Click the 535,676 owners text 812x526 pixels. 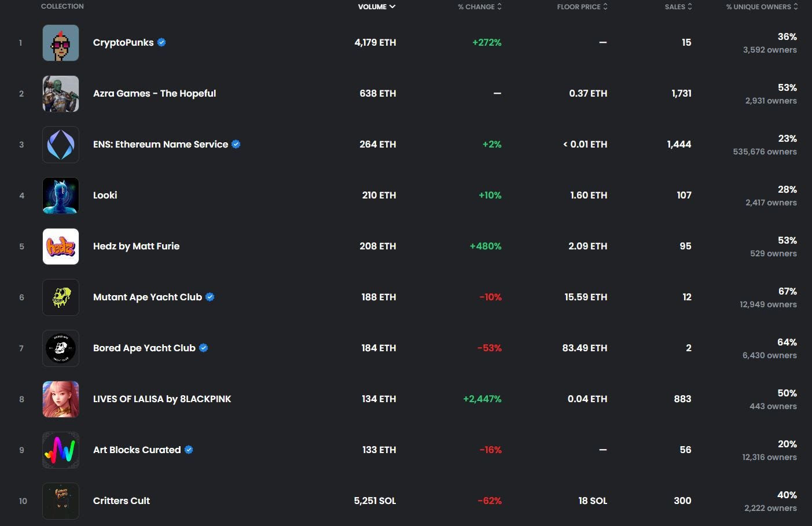click(765, 152)
